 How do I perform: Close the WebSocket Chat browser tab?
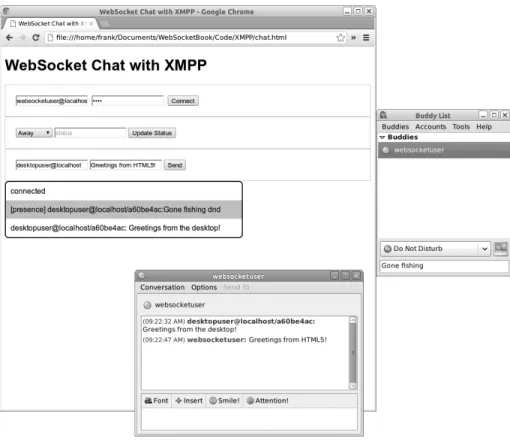[91, 24]
